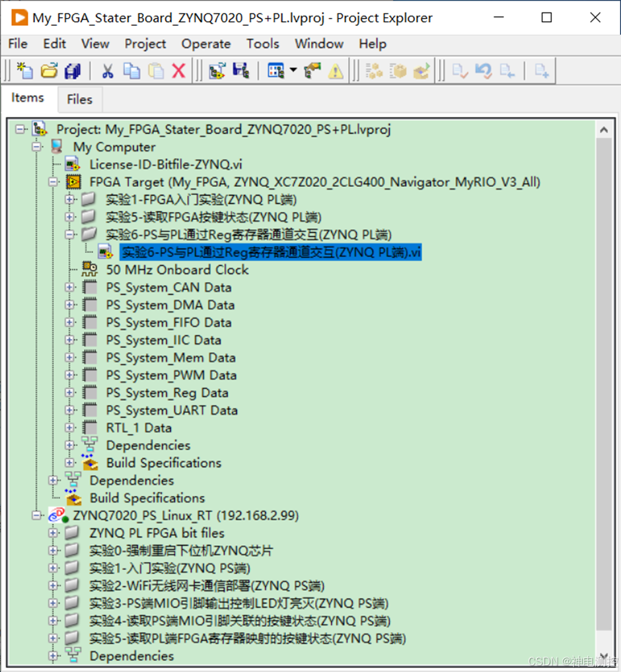The image size is (621, 672).
Task: Select the 实验2-WiFi无线网卡通信部署 folder
Action: pyautogui.click(x=207, y=586)
